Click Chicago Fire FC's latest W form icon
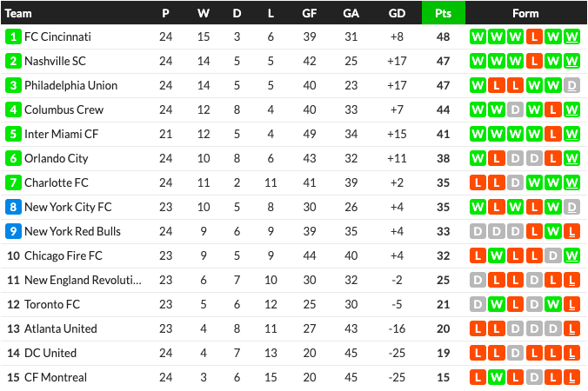The height and width of the screenshot is (391, 588). pos(571,255)
